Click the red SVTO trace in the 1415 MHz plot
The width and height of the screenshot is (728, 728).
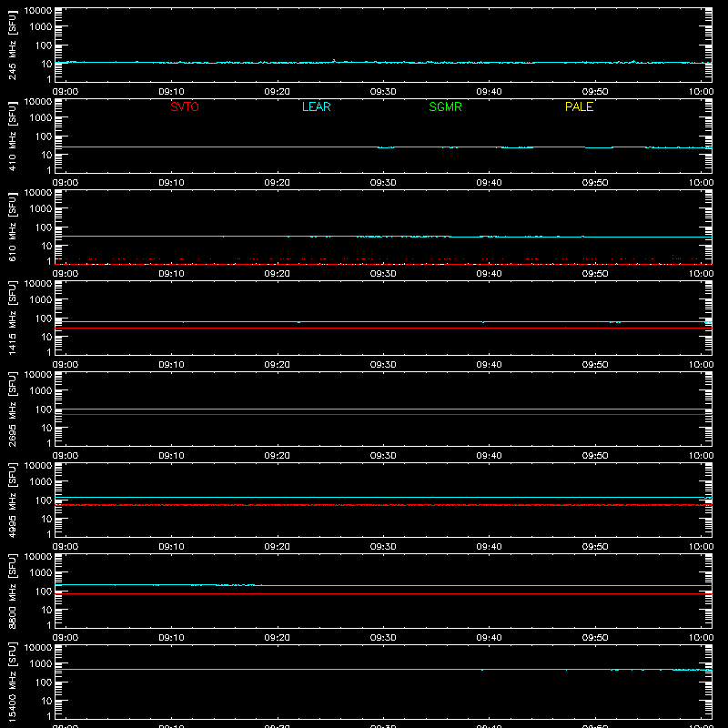[383, 328]
